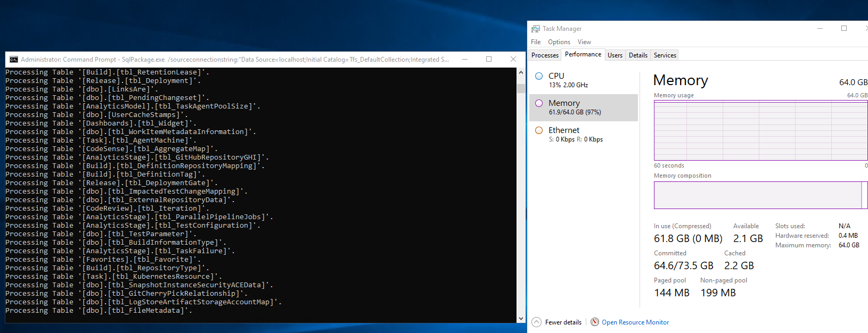The height and width of the screenshot is (333, 868).
Task: Collapse view with Fewer details arrow icon
Action: pos(537,322)
